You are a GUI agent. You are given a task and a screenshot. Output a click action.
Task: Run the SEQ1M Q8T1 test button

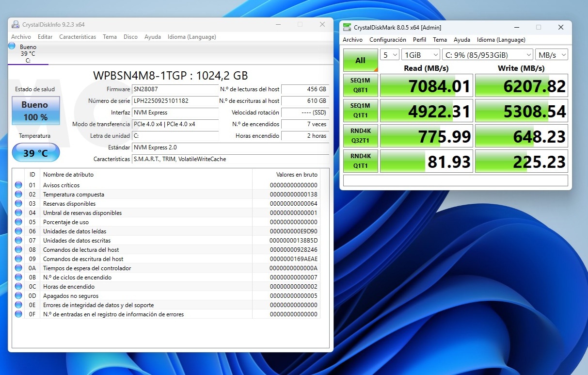click(360, 86)
